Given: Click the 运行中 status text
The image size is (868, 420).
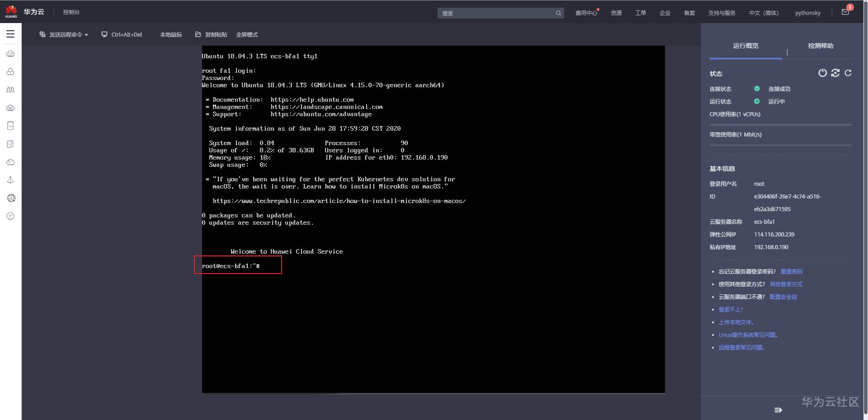Looking at the screenshot, I should (777, 102).
